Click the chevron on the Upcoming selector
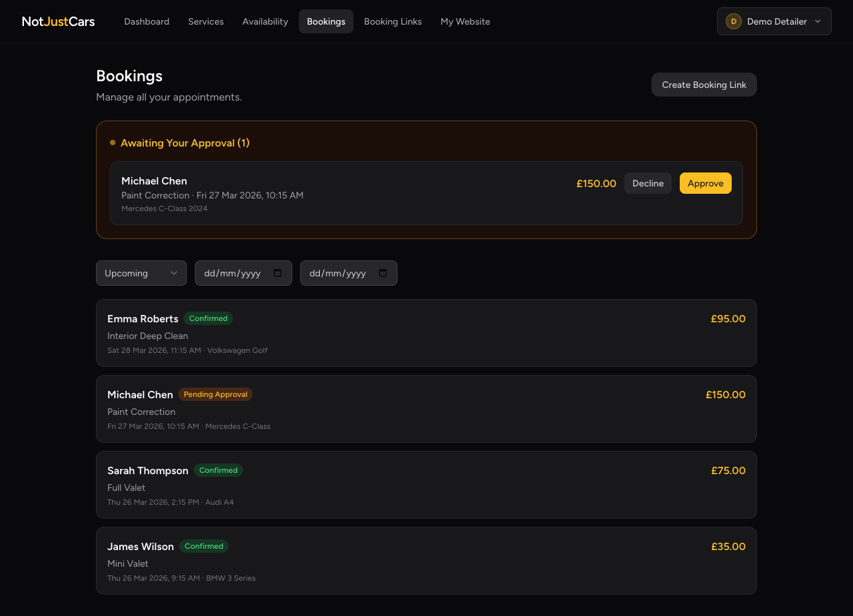853x616 pixels. [173, 273]
